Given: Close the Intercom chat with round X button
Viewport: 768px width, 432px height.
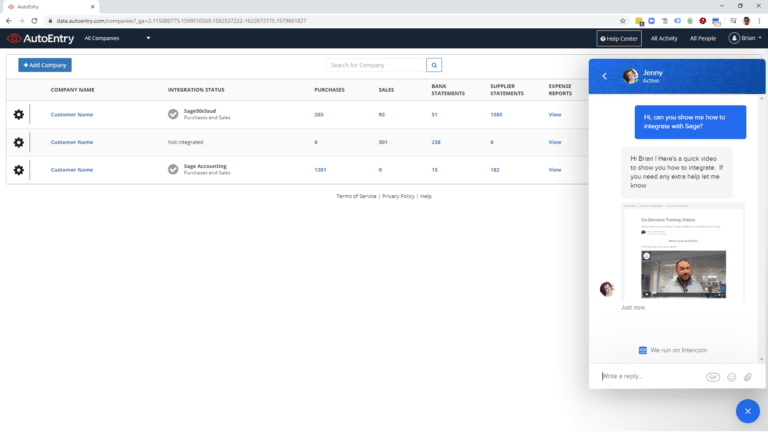Looking at the screenshot, I should 748,411.
